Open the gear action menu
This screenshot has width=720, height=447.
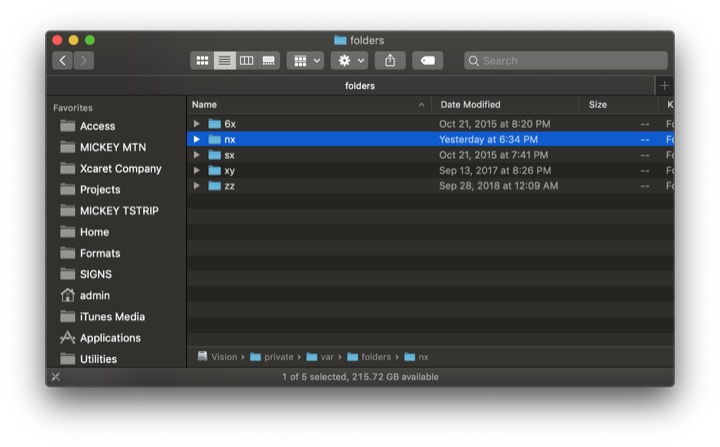(x=349, y=61)
